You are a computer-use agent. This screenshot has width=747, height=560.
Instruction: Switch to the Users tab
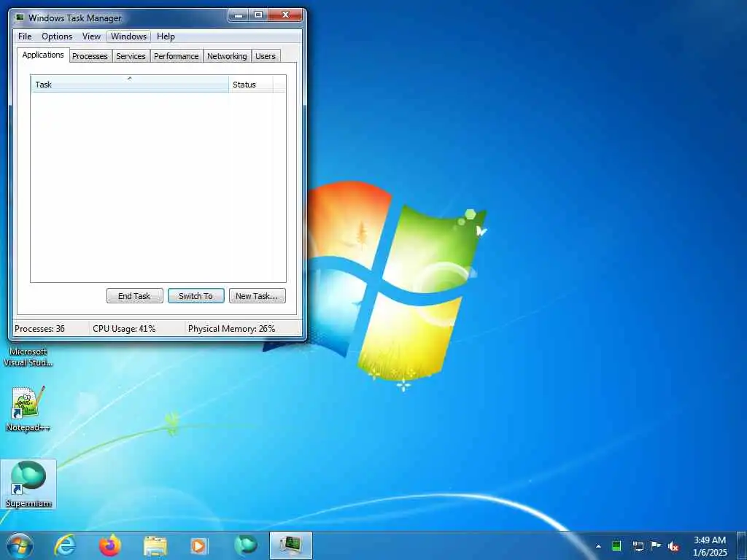point(266,56)
